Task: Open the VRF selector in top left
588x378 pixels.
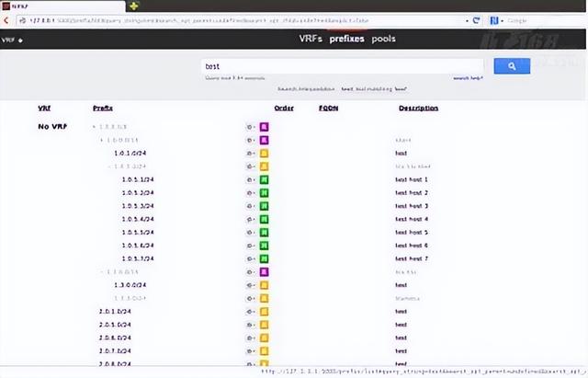Action: click(x=13, y=40)
